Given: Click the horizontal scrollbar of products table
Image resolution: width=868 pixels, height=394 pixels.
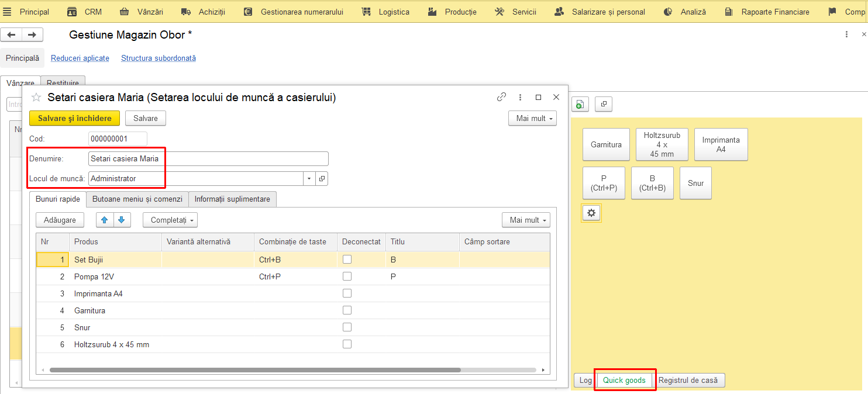Looking at the screenshot, I should 255,370.
